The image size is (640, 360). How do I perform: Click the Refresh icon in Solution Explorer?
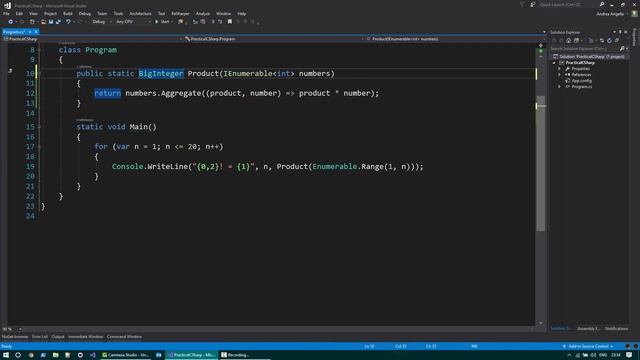pyautogui.click(x=609, y=40)
